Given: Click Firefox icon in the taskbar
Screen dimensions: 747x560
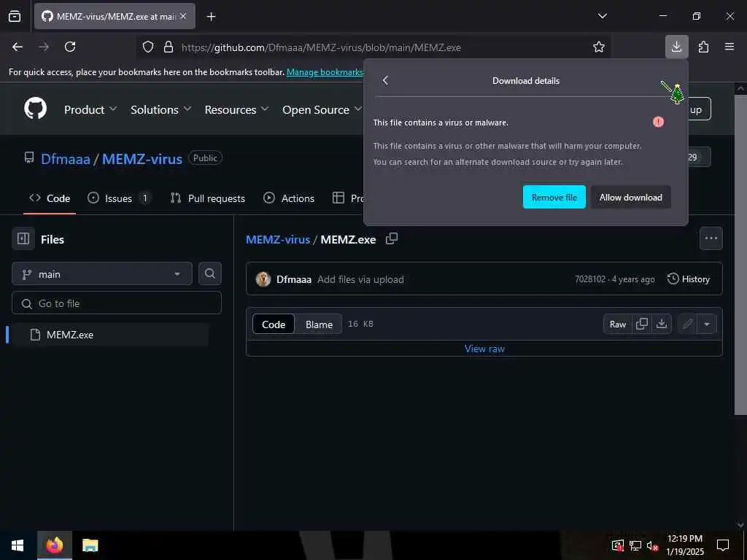Looking at the screenshot, I should [54, 545].
